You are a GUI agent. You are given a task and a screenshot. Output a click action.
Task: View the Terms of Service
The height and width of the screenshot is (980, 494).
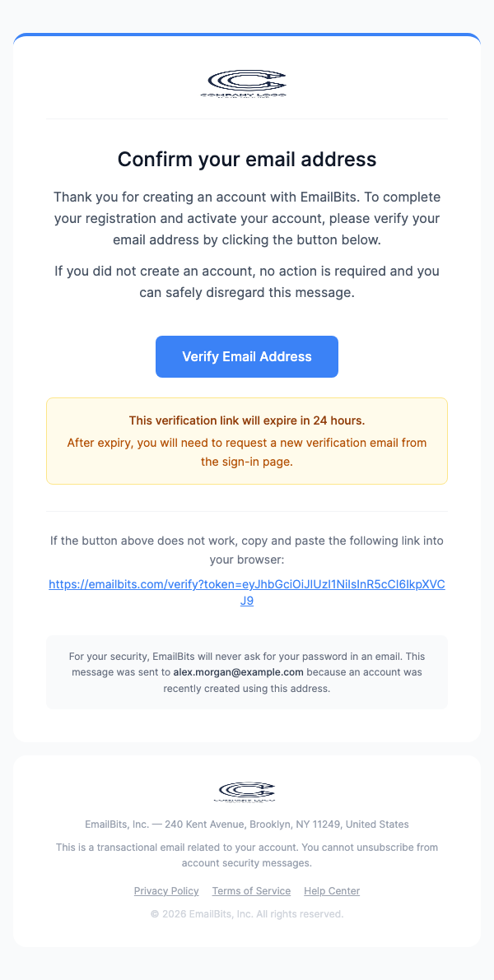(x=251, y=890)
